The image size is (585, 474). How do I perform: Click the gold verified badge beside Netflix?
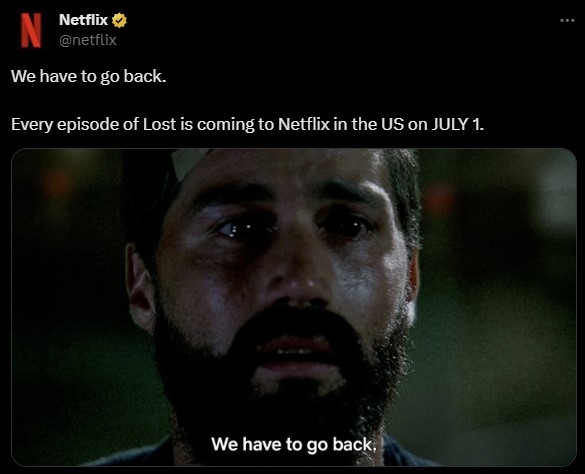(119, 20)
